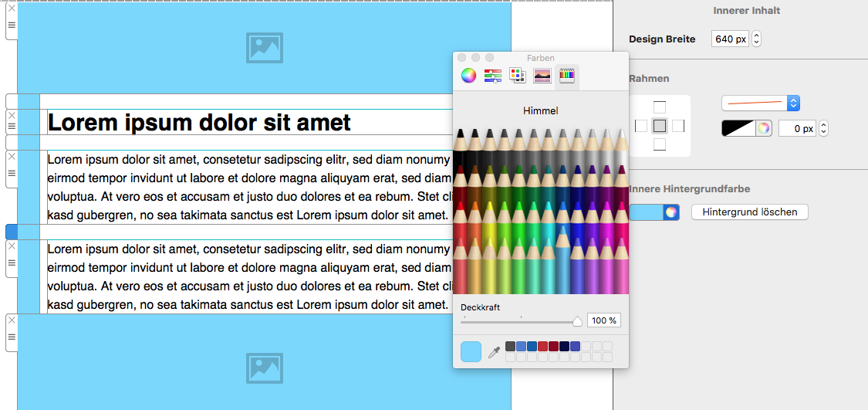Open the inner background color wheel button
Viewport: 868px width, 410px height.
[x=671, y=212]
